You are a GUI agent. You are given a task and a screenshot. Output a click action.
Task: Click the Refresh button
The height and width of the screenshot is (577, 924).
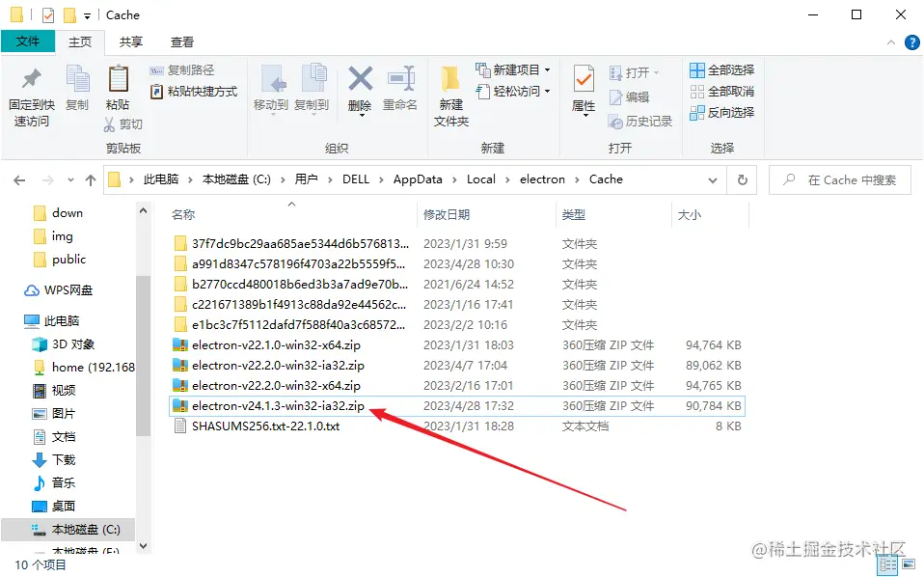pos(743,179)
